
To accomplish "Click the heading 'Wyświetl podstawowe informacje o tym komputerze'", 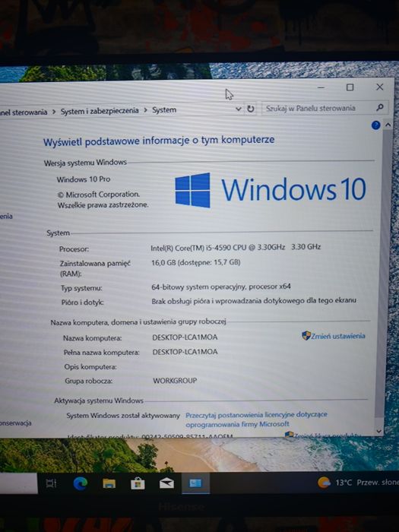I will coord(159,141).
